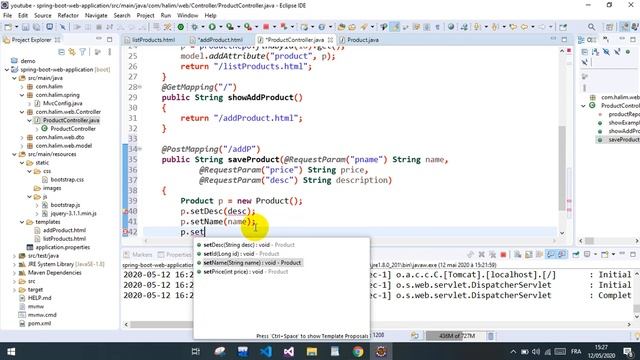Click the Search magnifier icon in the toolbar
The image size is (640, 360).
click(x=591, y=27)
